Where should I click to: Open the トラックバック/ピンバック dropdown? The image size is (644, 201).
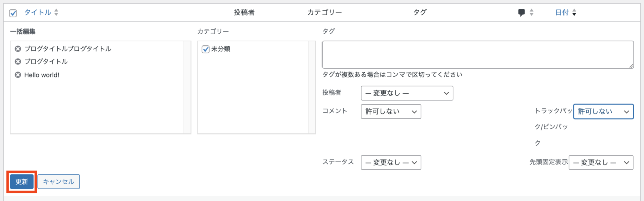click(x=603, y=112)
